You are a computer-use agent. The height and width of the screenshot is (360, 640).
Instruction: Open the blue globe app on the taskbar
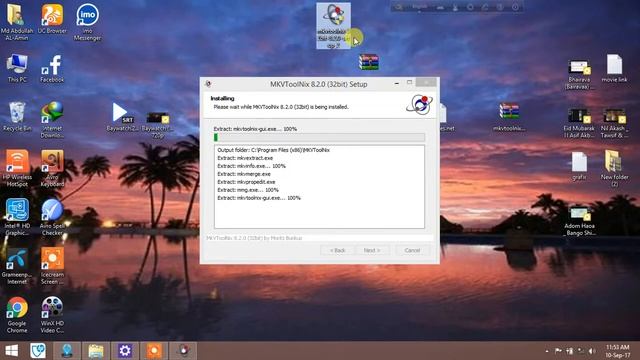67,351
